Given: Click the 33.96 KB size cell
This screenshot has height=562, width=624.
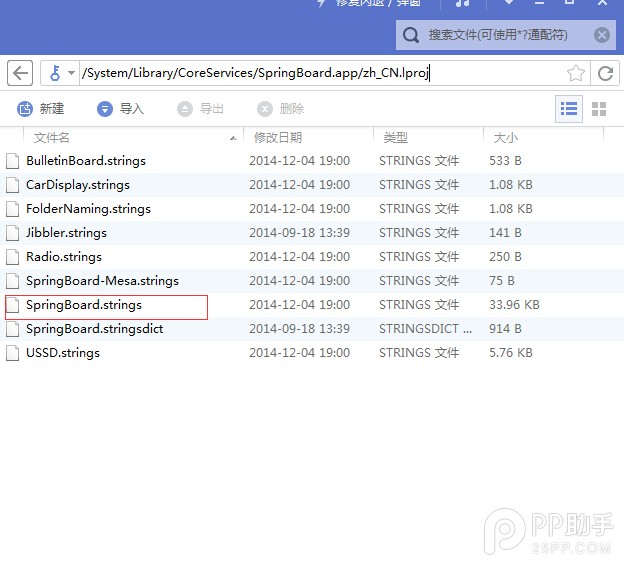Looking at the screenshot, I should (x=514, y=305).
